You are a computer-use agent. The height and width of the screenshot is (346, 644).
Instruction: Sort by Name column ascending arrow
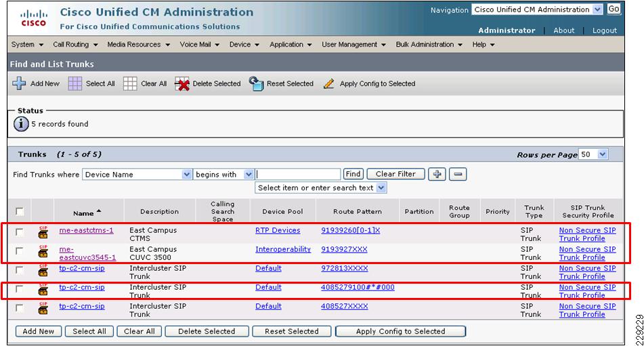99,211
